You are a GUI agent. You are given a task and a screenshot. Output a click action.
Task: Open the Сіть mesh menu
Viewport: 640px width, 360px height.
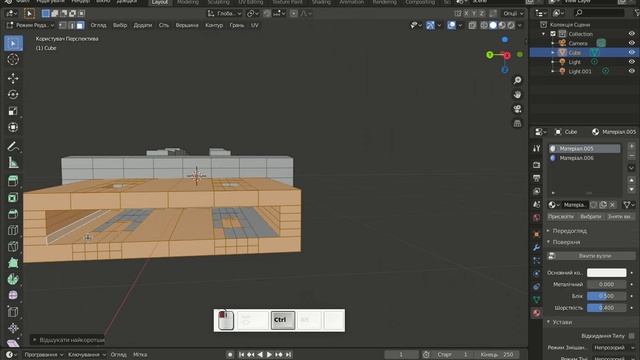tap(164, 25)
